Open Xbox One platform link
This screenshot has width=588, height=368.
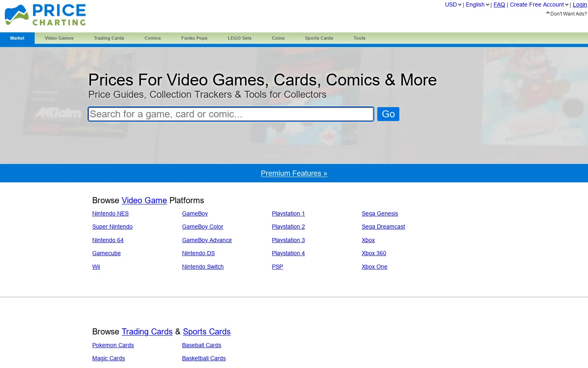tap(374, 267)
